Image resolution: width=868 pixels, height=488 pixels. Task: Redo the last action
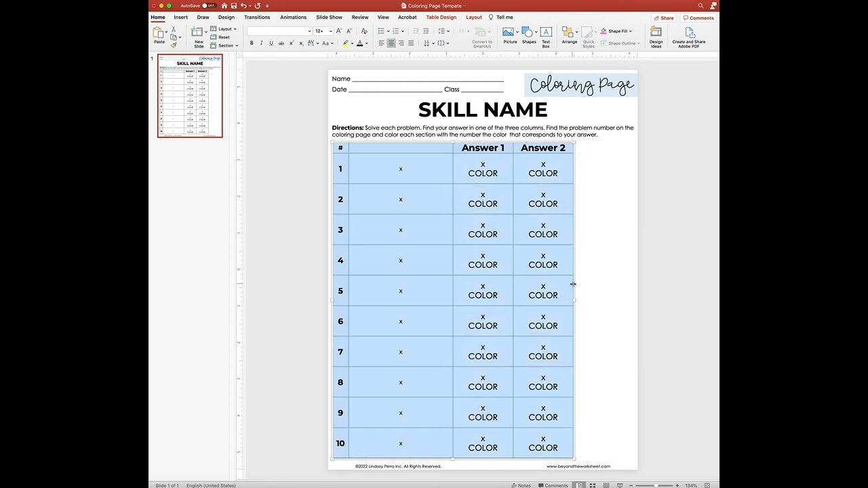257,5
